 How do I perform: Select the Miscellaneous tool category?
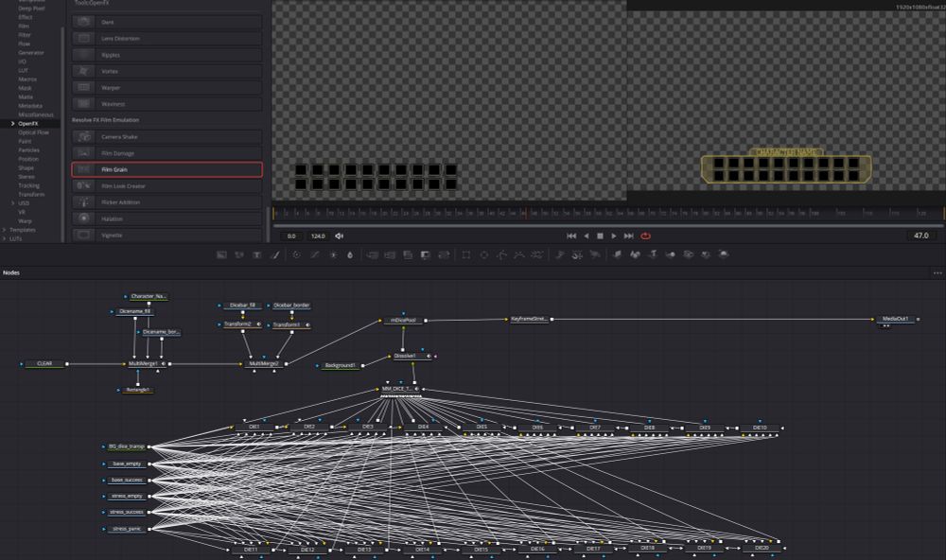tap(36, 114)
